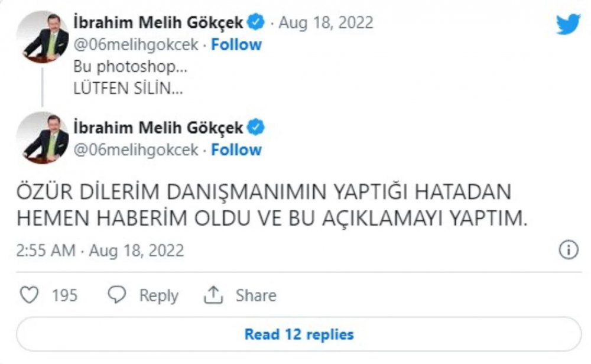
Task: Click the verified badge in the top tweet
Action: [x=256, y=23]
